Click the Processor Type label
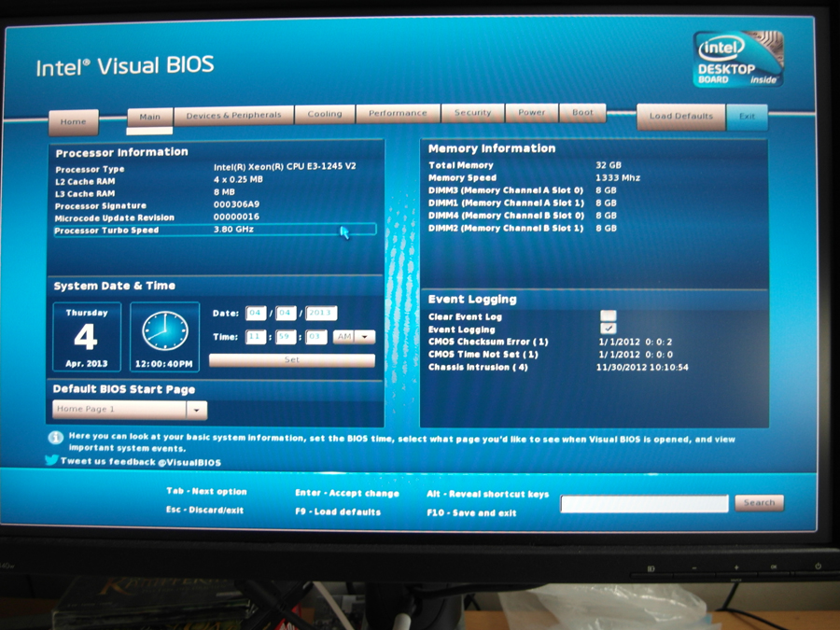The height and width of the screenshot is (630, 840). tap(90, 169)
